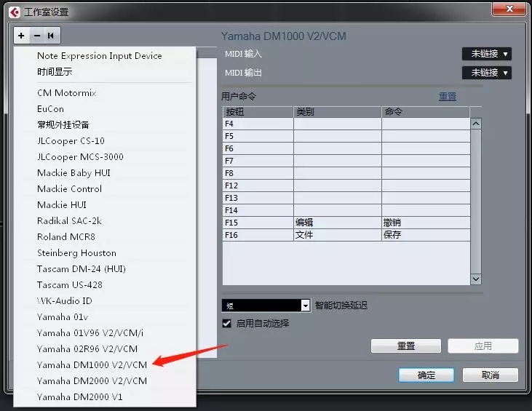
Task: Toggle the 启用自动选择 checkbox
Action: tap(226, 323)
